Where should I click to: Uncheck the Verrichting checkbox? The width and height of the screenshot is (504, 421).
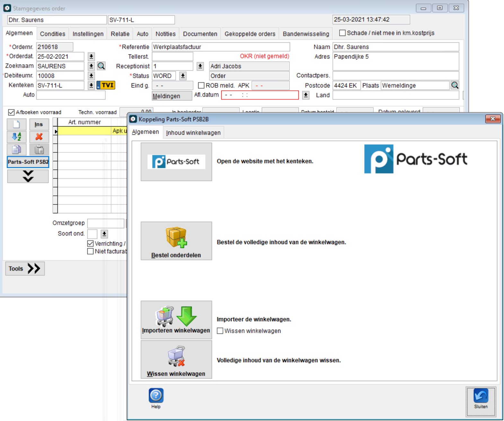(x=90, y=244)
